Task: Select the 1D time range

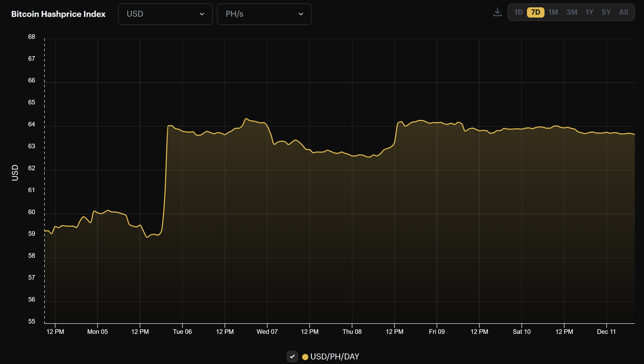Action: tap(518, 12)
